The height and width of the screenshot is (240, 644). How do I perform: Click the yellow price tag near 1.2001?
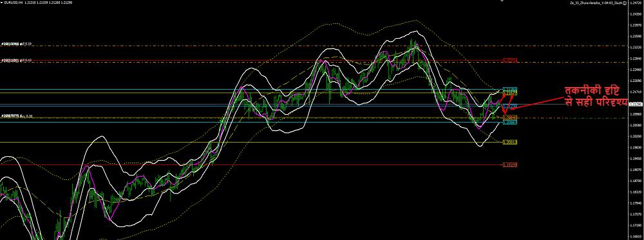click(x=510, y=142)
